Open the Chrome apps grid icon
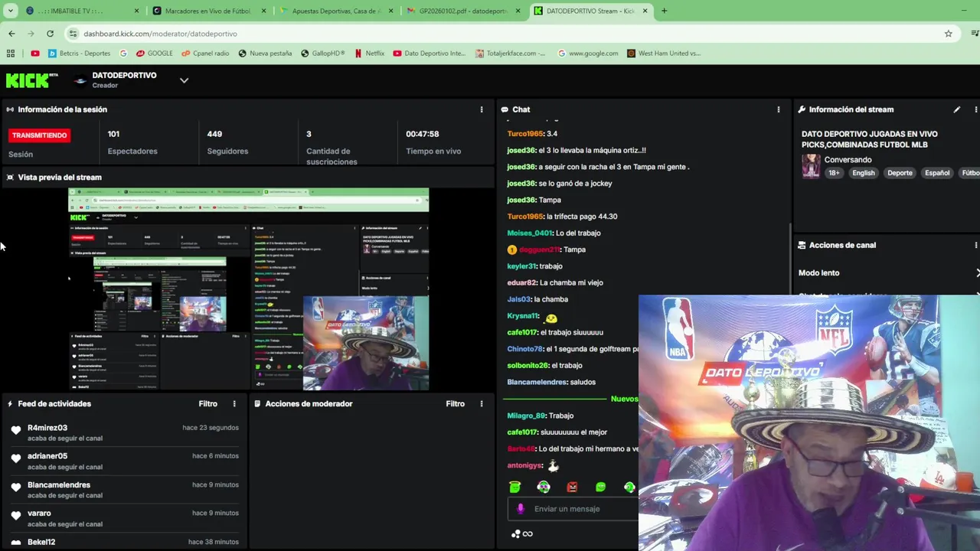 (11, 54)
